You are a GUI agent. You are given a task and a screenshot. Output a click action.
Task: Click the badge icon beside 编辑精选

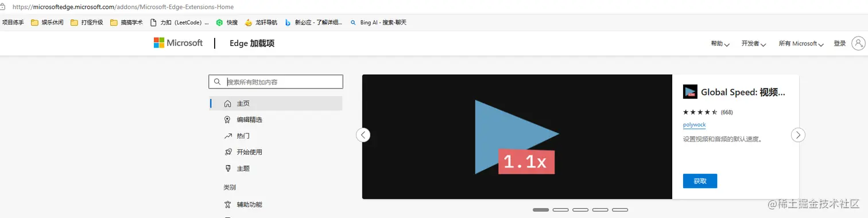(x=227, y=120)
